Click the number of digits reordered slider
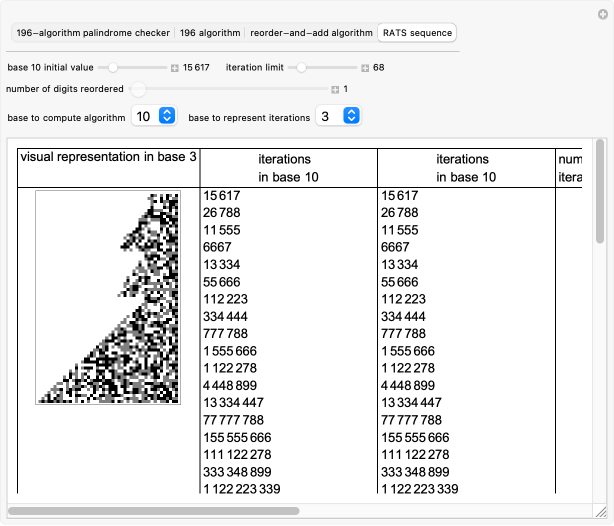Screen dimensions: 614x526 (229, 89)
